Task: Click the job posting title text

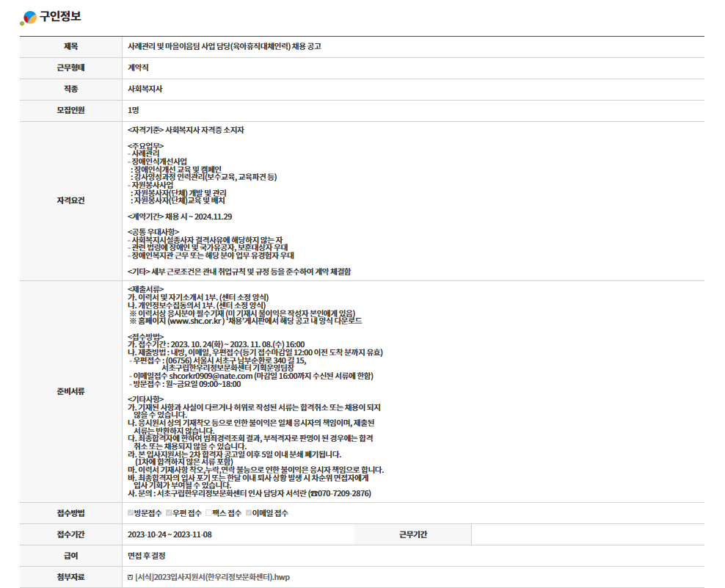Action: 224,46
